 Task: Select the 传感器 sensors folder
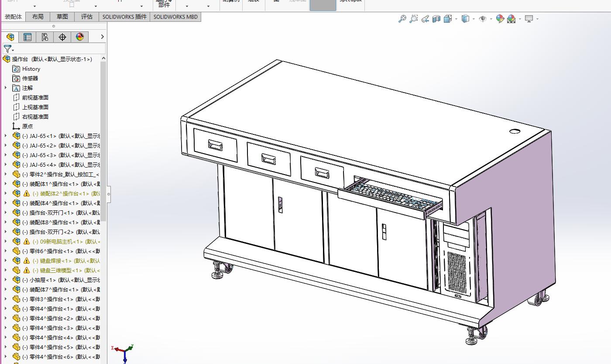(x=30, y=79)
